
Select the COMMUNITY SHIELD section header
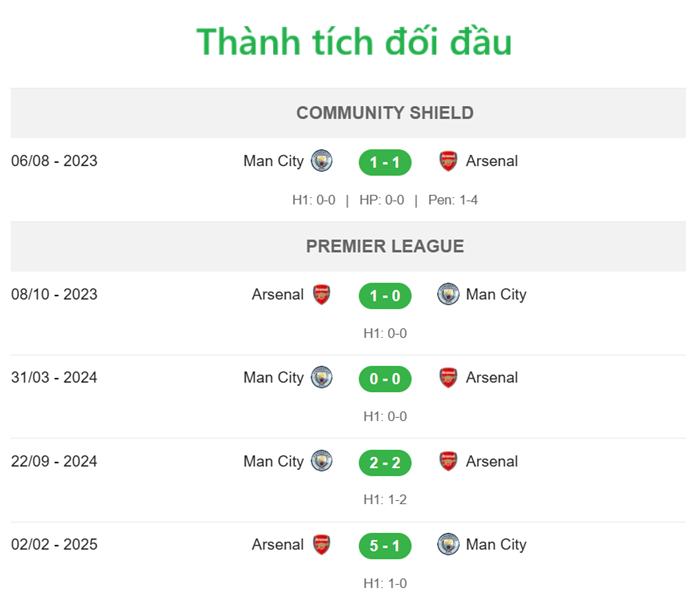[x=385, y=113]
